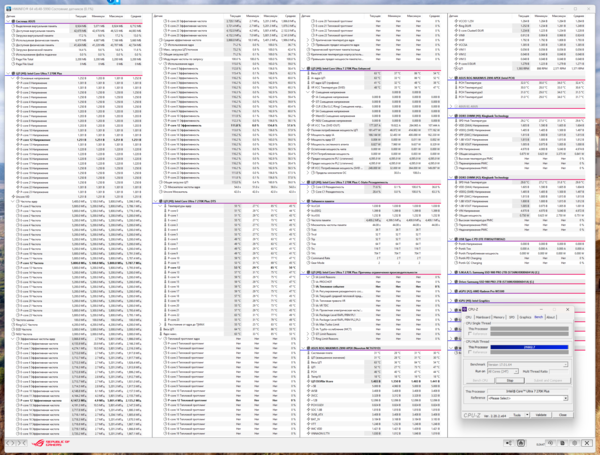This screenshot has height=455, width=600.
Task: Click the HWiNFO outward arrows layout button
Action: [x=11, y=443]
